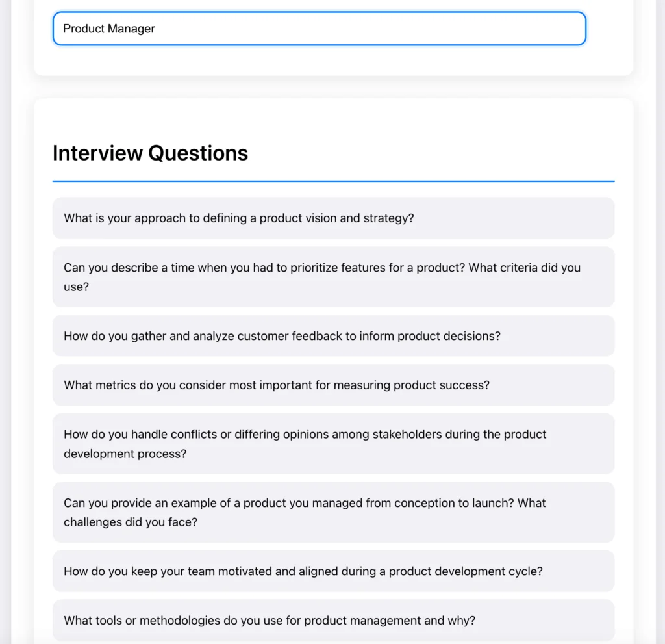Click the word "Manager" in the input field

point(132,29)
